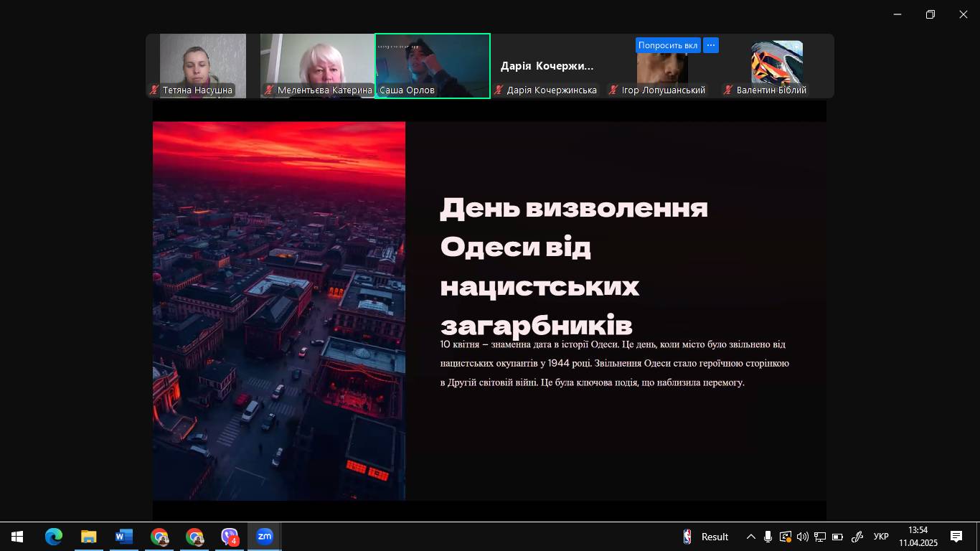Minimize the Zoom window
980x551 pixels.
pyautogui.click(x=897, y=14)
